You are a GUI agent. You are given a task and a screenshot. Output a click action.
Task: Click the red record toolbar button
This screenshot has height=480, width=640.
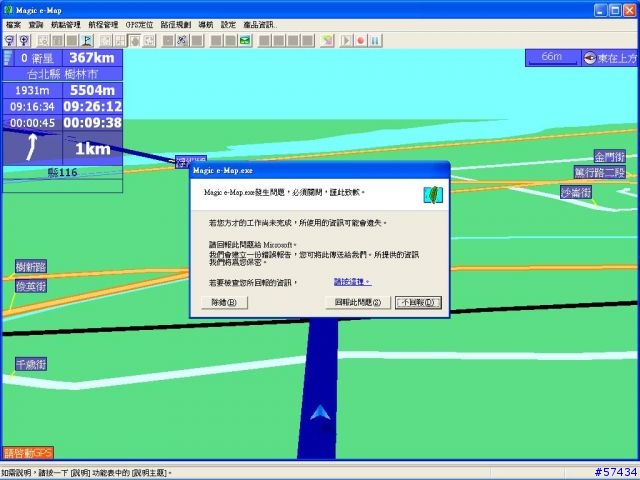[360, 40]
